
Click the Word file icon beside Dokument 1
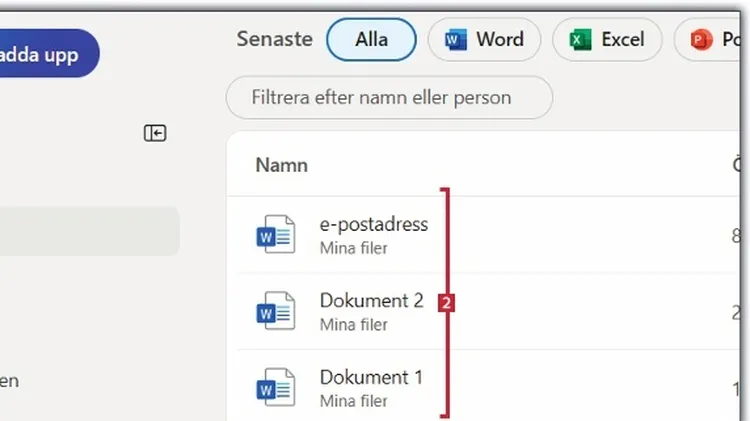pyautogui.click(x=275, y=388)
